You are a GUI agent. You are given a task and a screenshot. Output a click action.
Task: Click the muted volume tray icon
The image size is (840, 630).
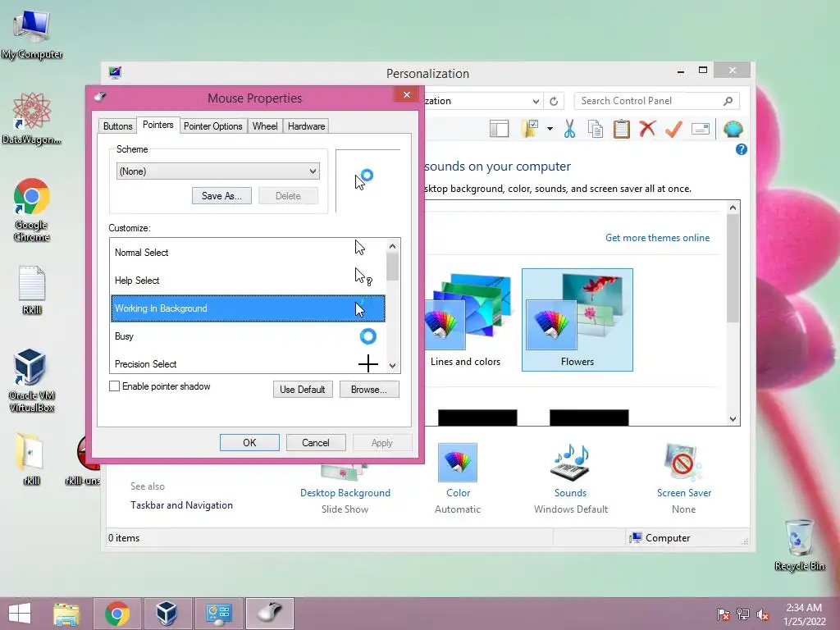point(763,614)
